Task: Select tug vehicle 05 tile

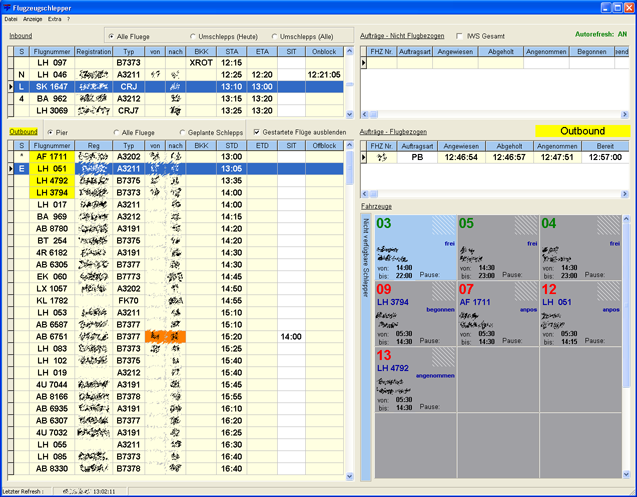Action: pos(498,247)
